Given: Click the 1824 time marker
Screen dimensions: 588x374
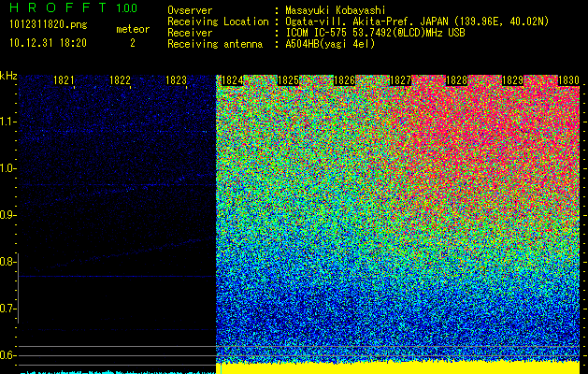Looking at the screenshot, I should pyautogui.click(x=232, y=80).
